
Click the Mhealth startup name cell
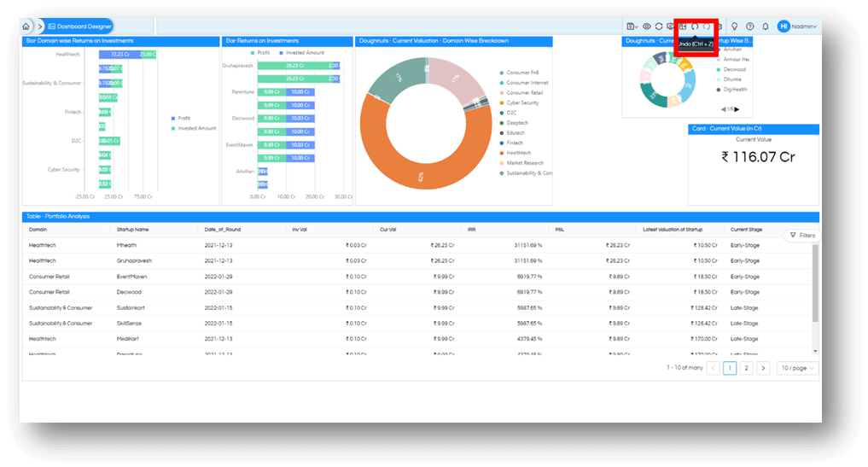tap(127, 245)
